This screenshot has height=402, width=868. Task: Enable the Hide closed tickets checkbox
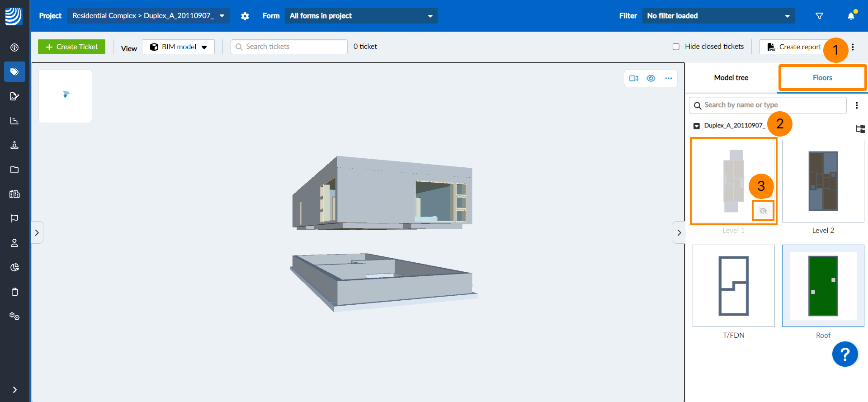676,47
